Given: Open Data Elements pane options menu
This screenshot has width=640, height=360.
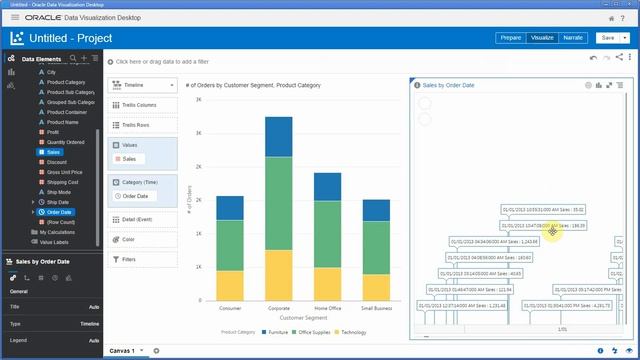Looking at the screenshot, I should [x=95, y=58].
